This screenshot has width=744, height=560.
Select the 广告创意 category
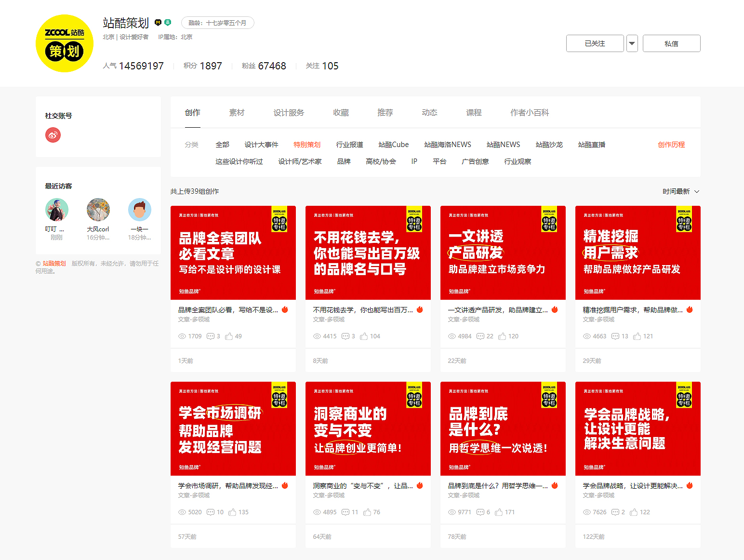[475, 161]
